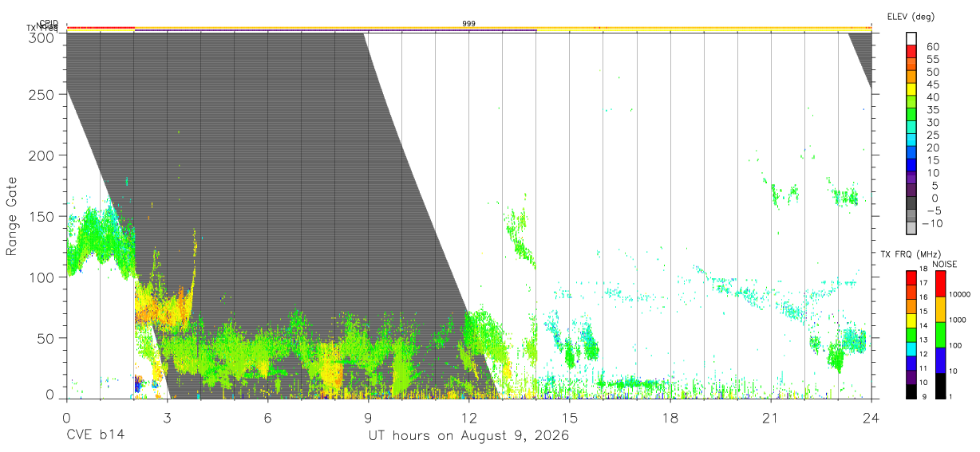Click the cyan 12–13 MHz TX FRQ swatch
Viewport: 980px width, 452px height.
911,349
